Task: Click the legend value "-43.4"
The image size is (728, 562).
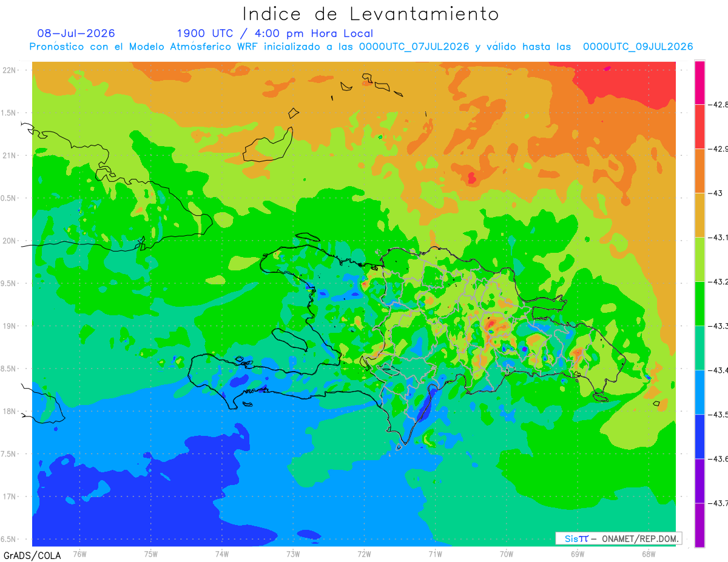Action: click(x=718, y=370)
